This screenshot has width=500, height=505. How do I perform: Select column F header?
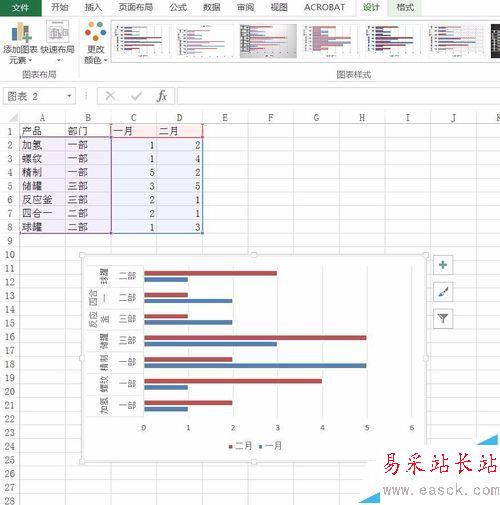[270, 118]
